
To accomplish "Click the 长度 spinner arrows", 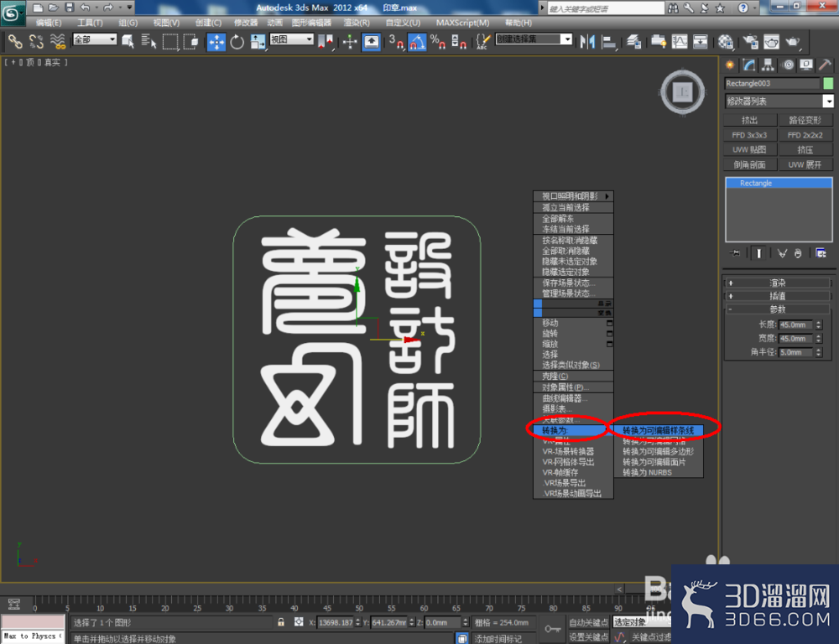I will [818, 325].
